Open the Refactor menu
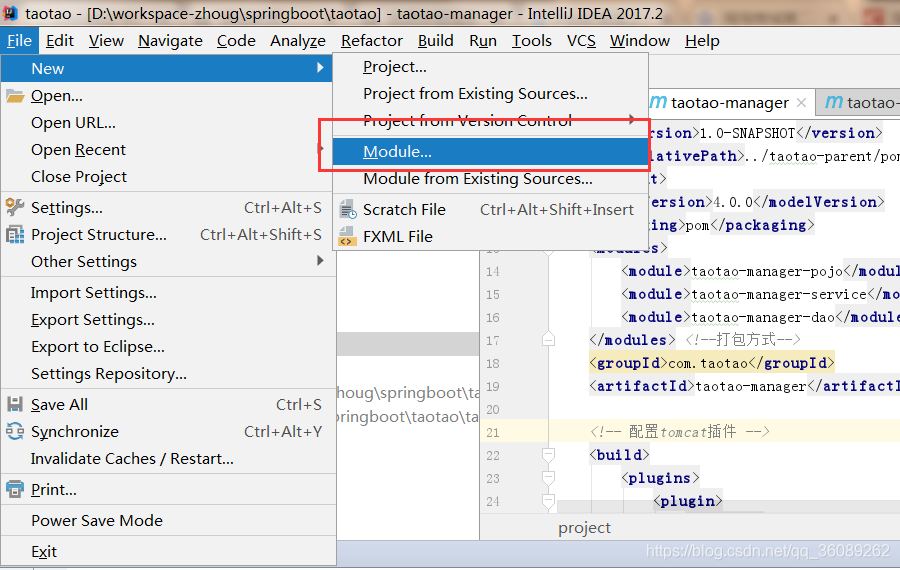Image resolution: width=900 pixels, height=570 pixels. [x=372, y=41]
